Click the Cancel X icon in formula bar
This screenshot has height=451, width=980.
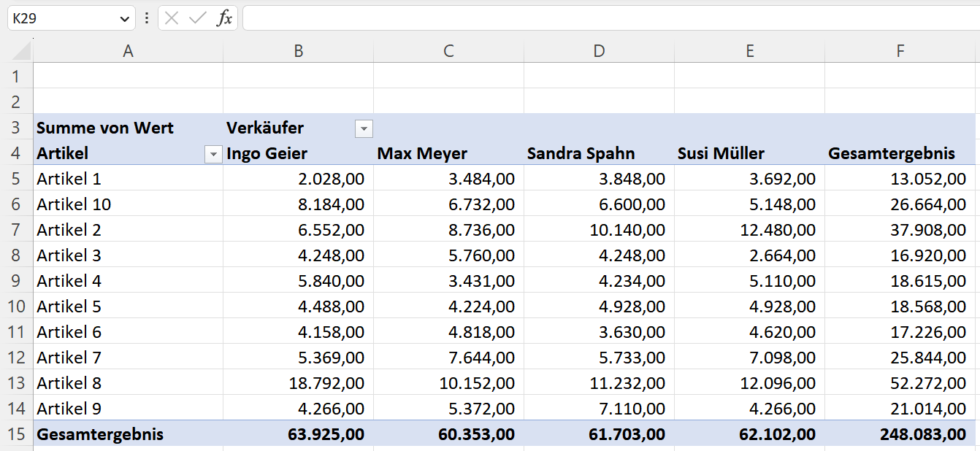[172, 19]
